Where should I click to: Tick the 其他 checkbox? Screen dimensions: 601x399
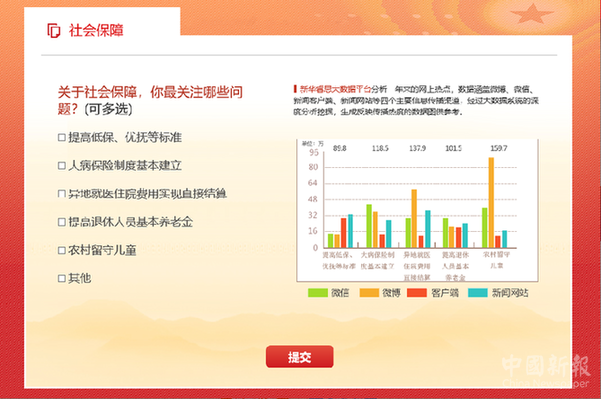coord(62,278)
